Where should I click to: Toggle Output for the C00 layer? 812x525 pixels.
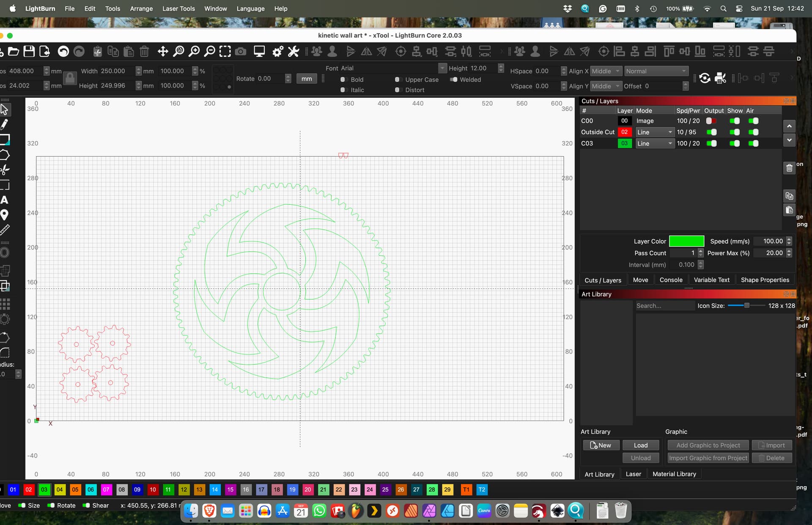coord(711,121)
